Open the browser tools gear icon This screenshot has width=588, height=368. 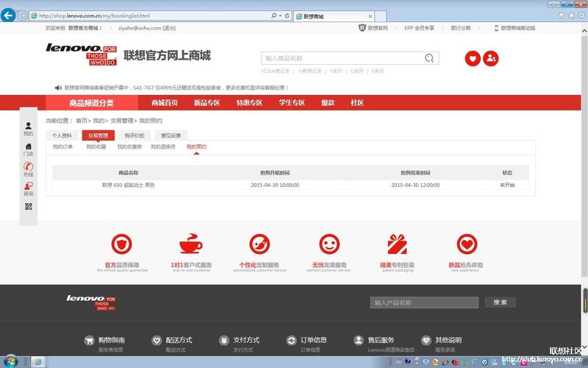(x=581, y=15)
